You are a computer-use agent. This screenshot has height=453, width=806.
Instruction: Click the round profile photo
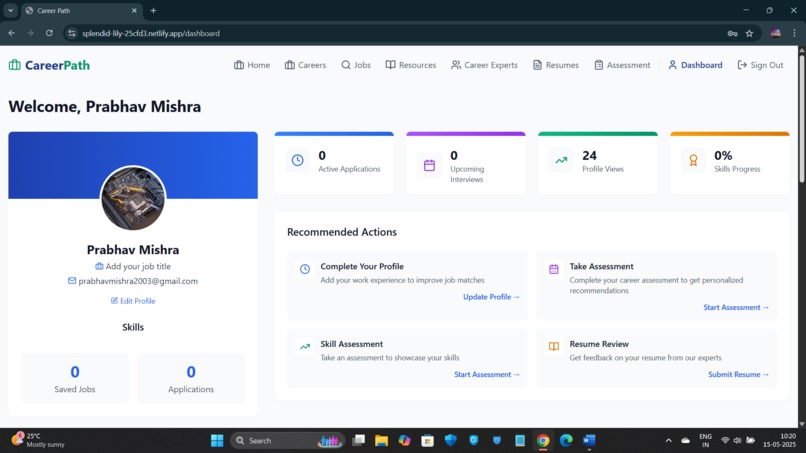pyautogui.click(x=133, y=198)
